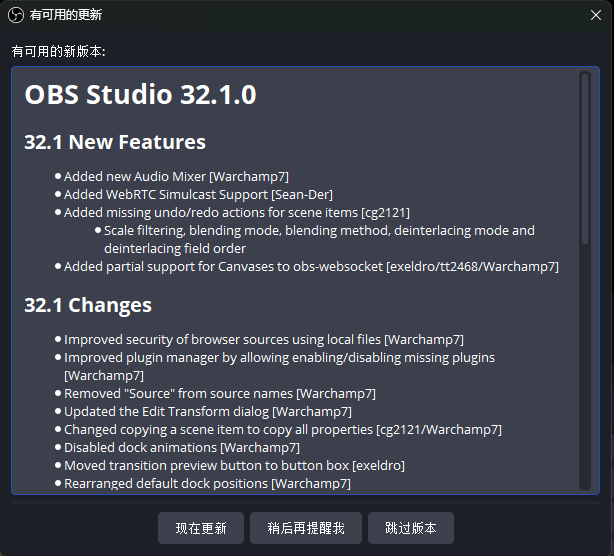614x556 pixels.
Task: Click the OBS Studio 32.1.0 heading
Action: (x=140, y=95)
